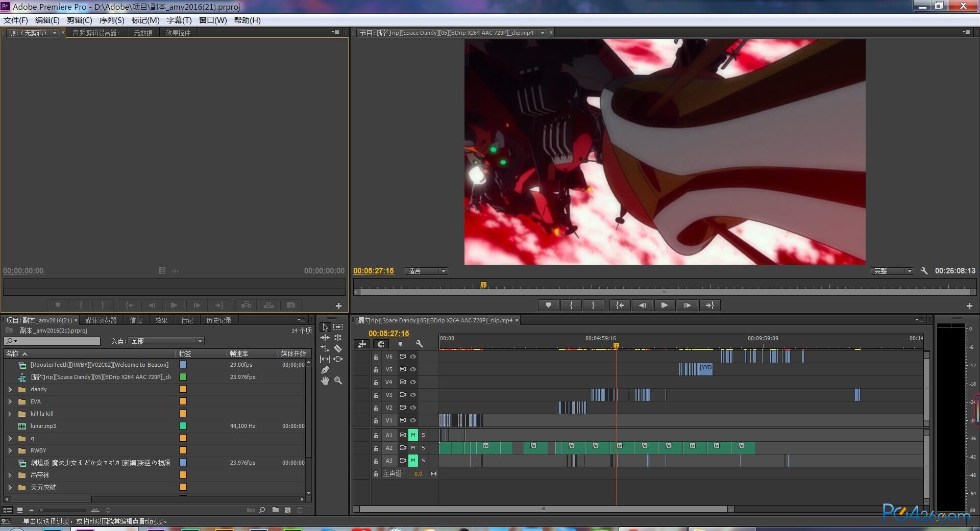Click the insert sequence as nest button in timeline
The width and height of the screenshot is (980, 531).
point(362,344)
